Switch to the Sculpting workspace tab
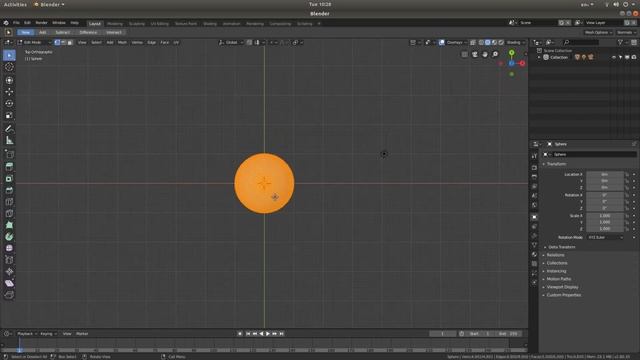The width and height of the screenshot is (640, 360). (x=137, y=24)
